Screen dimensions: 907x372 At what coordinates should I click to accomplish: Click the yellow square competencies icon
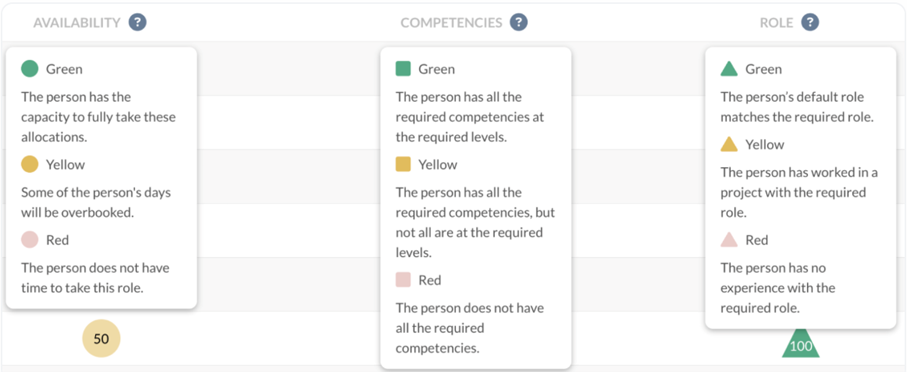point(403,164)
